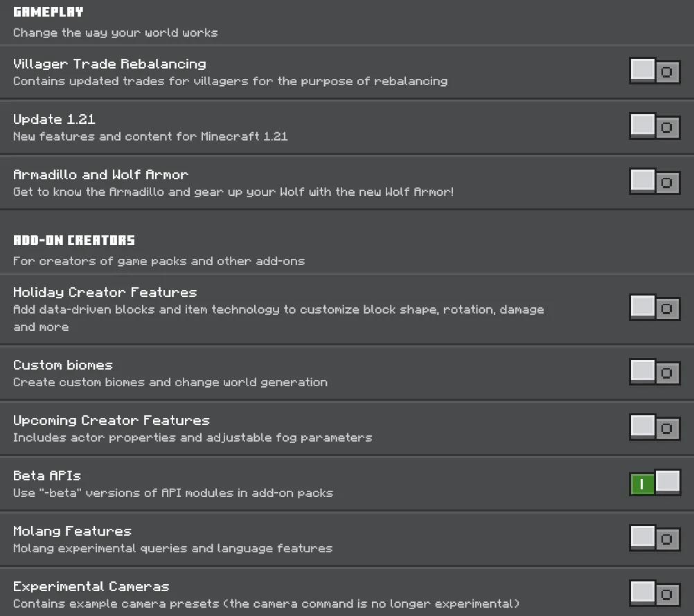Click the Armadillo and Wolf Armor title
The width and height of the screenshot is (694, 616).
(x=100, y=174)
